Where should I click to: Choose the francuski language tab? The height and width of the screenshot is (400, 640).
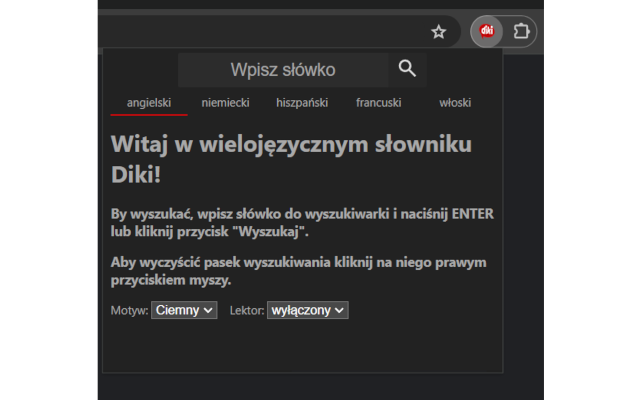point(378,103)
